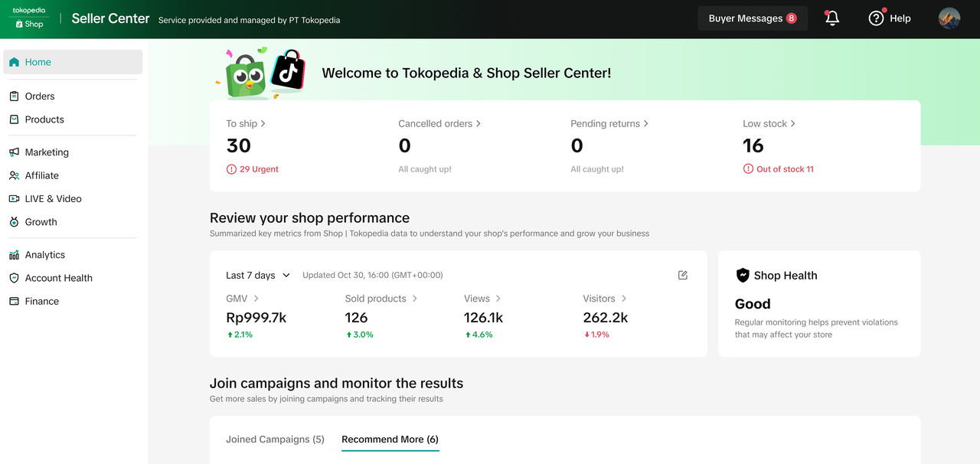Expand the Low stock chevron
The height and width of the screenshot is (464, 980).
pos(792,123)
